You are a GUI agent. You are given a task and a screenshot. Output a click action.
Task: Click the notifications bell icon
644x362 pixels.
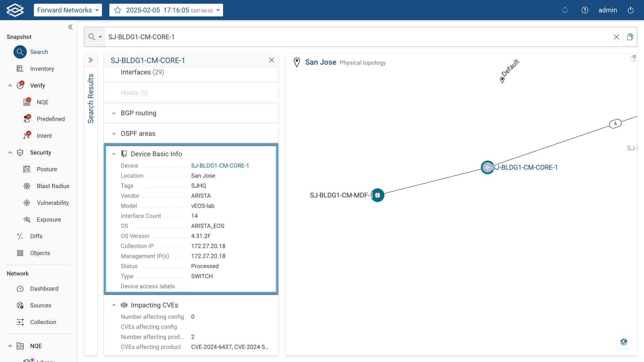(x=565, y=10)
